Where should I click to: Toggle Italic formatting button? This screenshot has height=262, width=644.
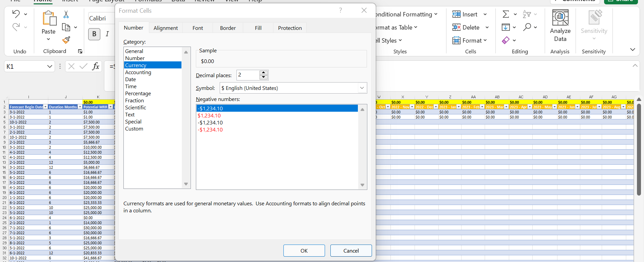pyautogui.click(x=107, y=34)
